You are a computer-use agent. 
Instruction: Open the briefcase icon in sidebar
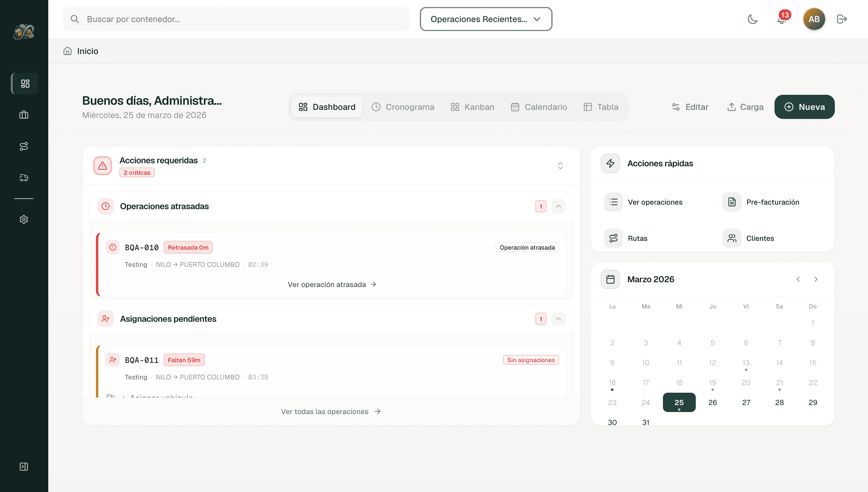click(x=24, y=115)
